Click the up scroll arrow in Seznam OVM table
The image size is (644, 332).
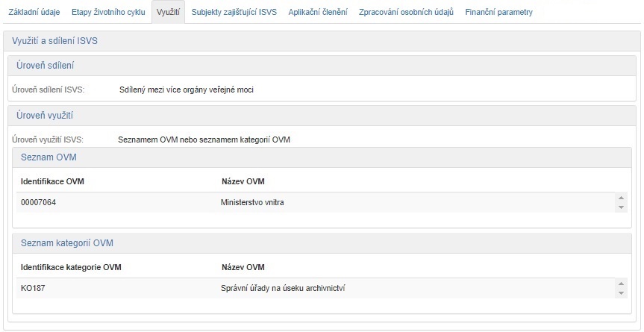click(x=622, y=198)
